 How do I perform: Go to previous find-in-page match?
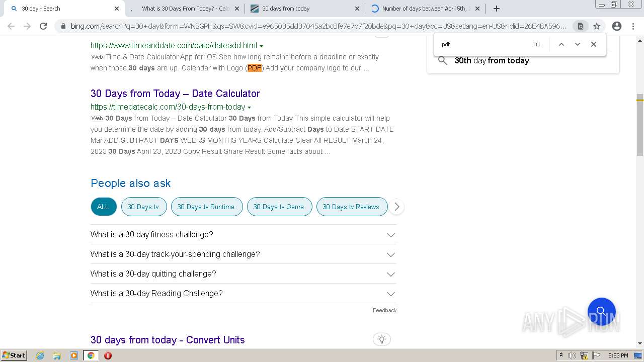(561, 44)
